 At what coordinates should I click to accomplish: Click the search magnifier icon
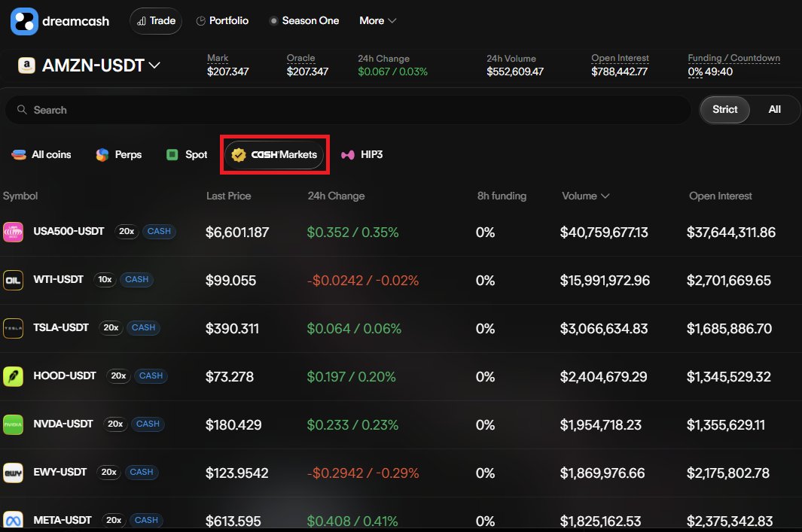click(x=22, y=109)
